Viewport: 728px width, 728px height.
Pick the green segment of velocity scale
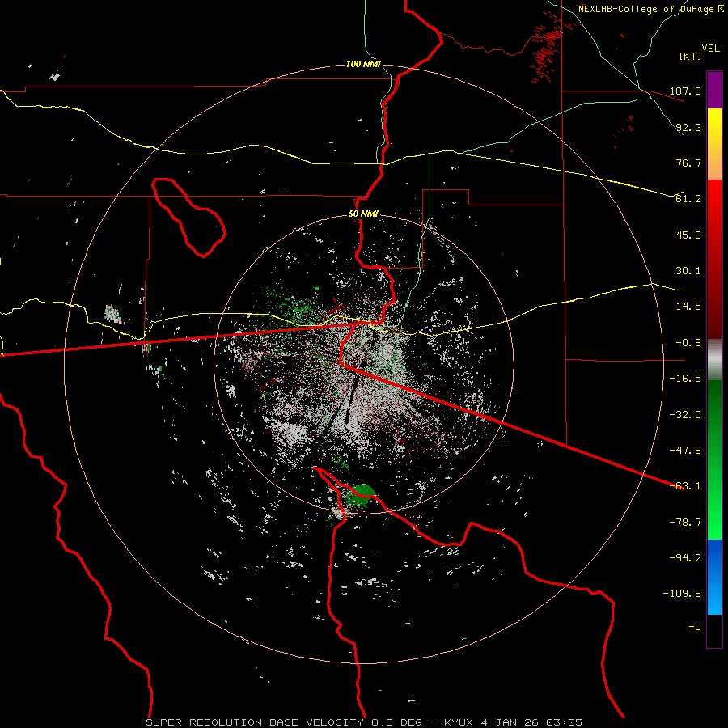tap(714, 459)
